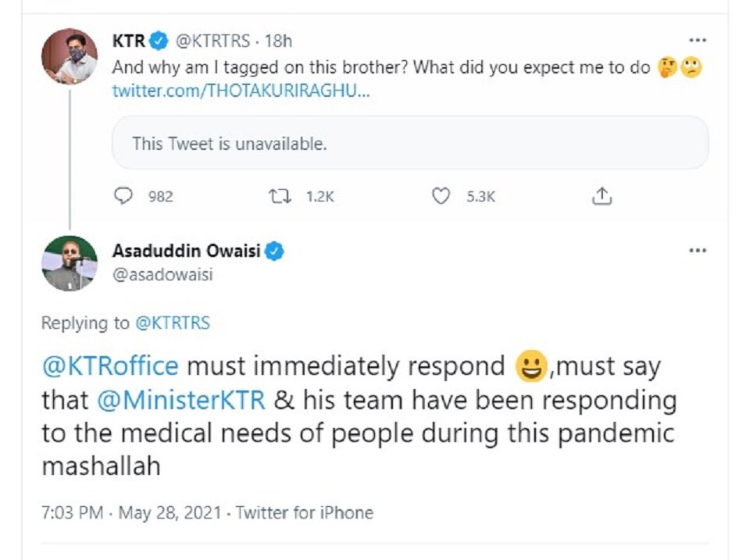742x560 pixels.
Task: Like KTR's tweet with heart icon
Action: 441,196
